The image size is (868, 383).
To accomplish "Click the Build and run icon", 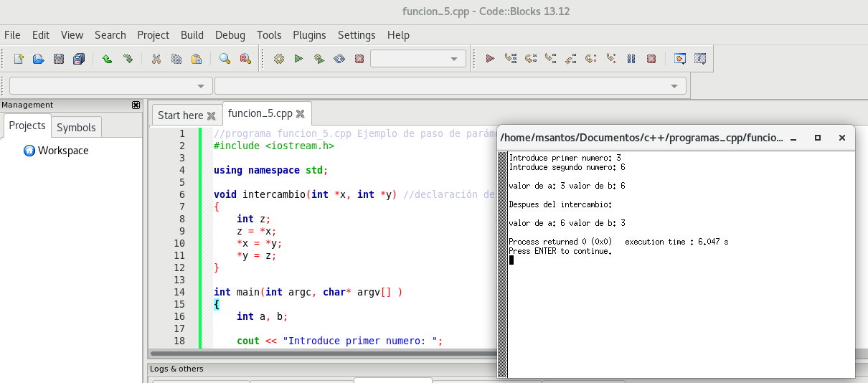I will (x=319, y=59).
